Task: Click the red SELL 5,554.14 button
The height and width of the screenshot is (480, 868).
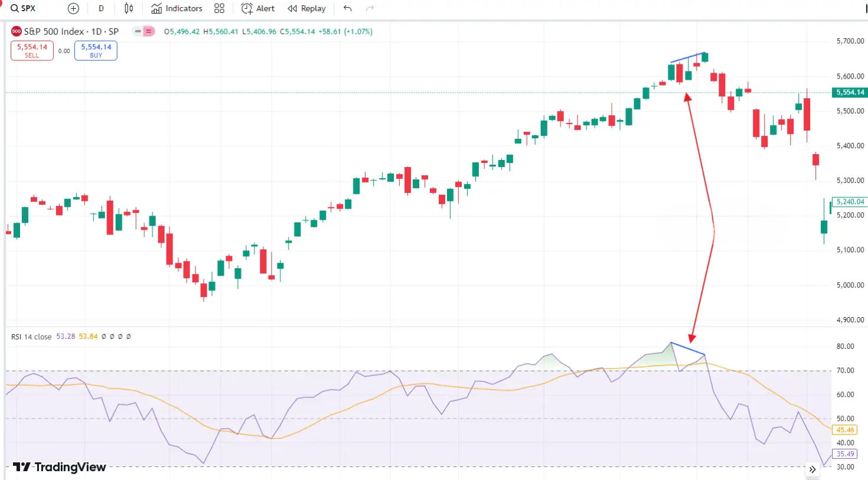Action: (x=32, y=51)
